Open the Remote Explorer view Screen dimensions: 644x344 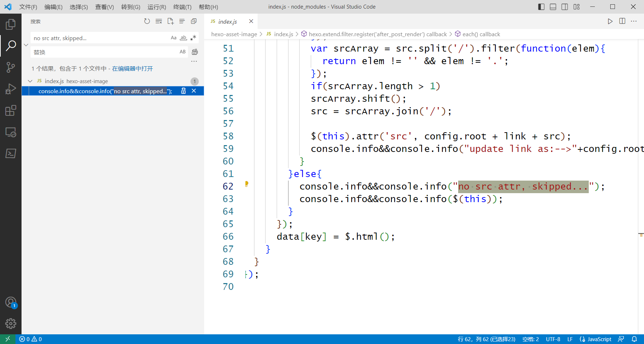(x=11, y=132)
